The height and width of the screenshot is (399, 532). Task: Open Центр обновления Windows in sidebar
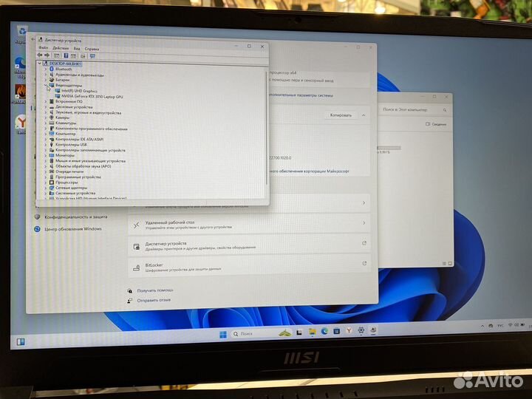[x=72, y=229]
